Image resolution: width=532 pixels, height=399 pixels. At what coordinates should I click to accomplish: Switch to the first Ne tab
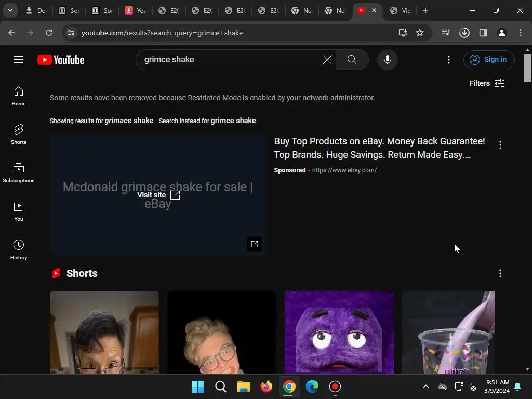click(x=302, y=10)
